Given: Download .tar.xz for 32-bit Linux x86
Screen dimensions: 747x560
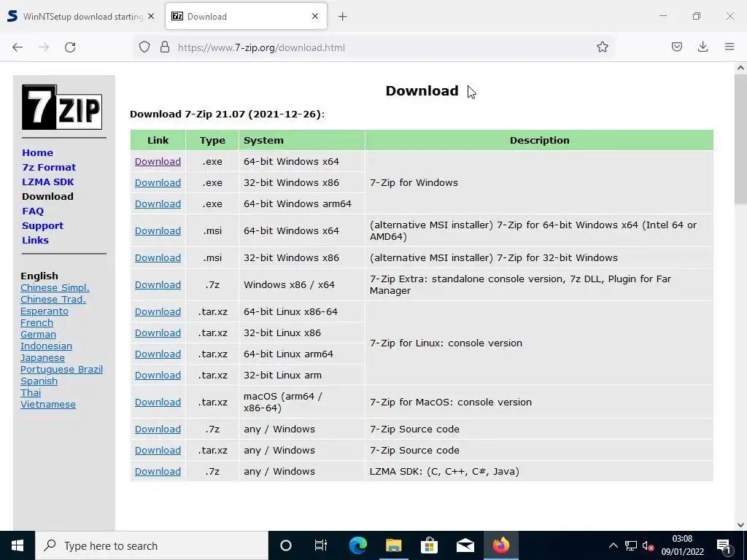Looking at the screenshot, I should [158, 332].
